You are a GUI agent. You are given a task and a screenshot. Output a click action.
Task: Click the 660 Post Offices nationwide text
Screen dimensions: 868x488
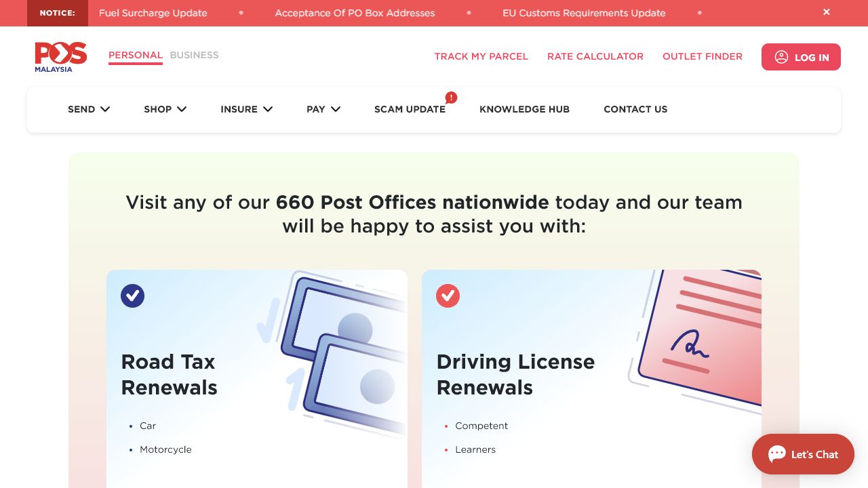pos(412,202)
